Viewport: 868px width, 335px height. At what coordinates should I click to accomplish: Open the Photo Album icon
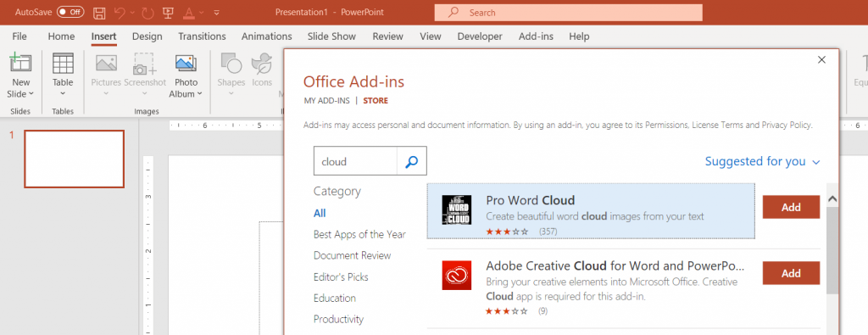click(186, 64)
